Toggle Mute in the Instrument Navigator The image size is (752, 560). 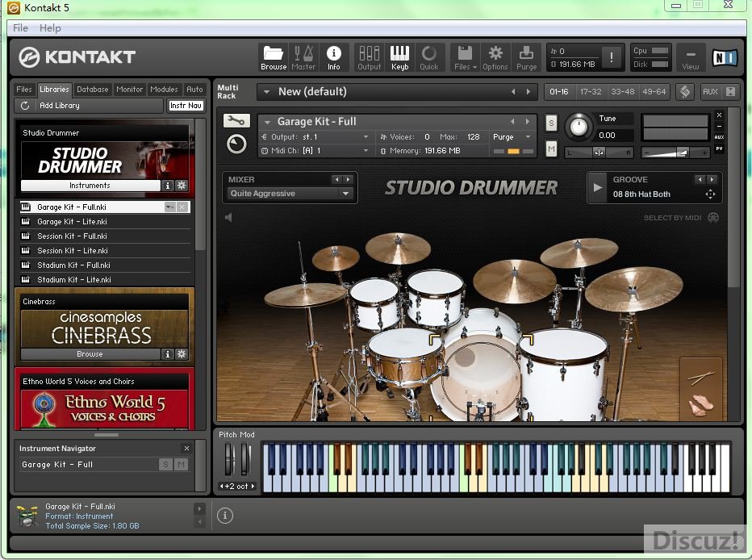tap(181, 464)
